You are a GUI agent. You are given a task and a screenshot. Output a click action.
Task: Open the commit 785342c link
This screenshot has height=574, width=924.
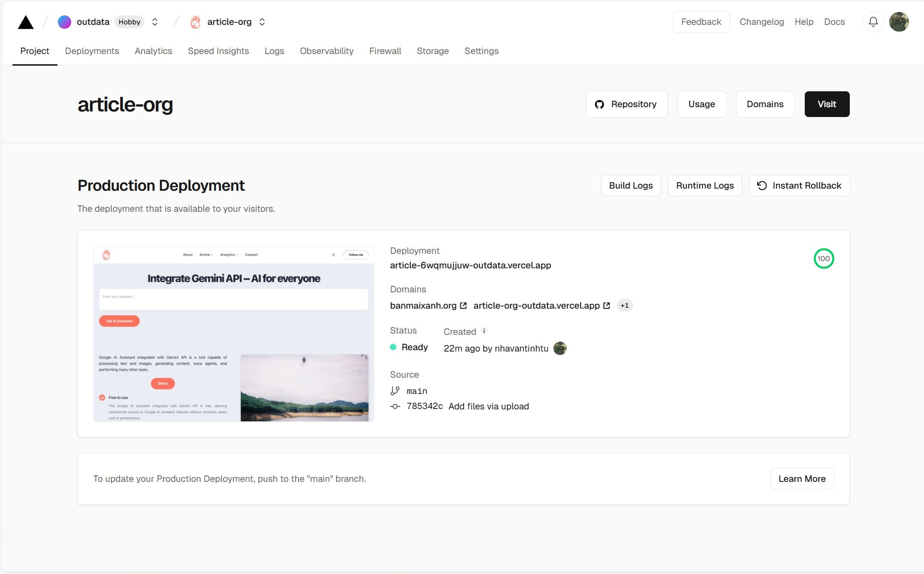point(425,406)
